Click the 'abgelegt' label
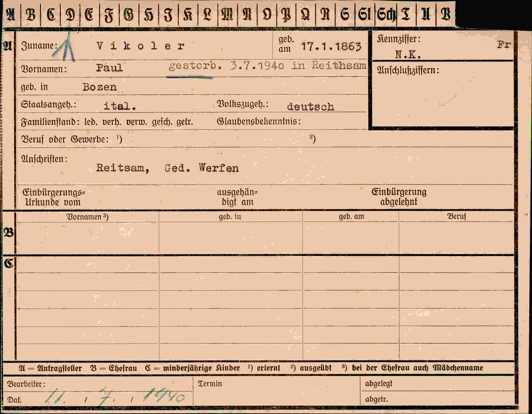 (379, 384)
